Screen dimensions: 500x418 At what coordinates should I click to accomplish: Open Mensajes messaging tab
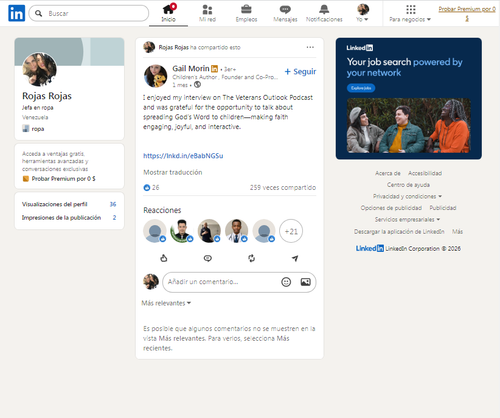click(x=285, y=13)
